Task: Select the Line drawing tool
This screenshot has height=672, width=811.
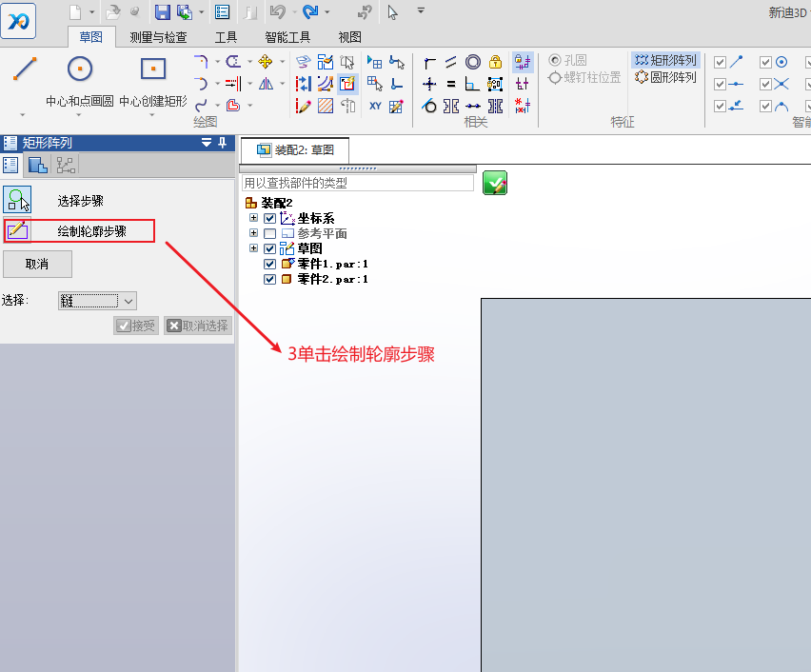Action: [25, 69]
